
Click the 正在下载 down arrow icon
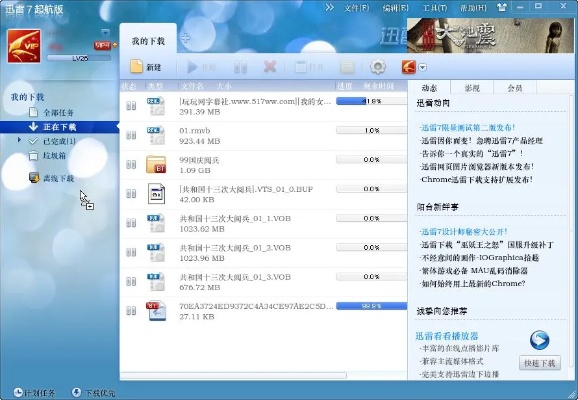point(33,127)
